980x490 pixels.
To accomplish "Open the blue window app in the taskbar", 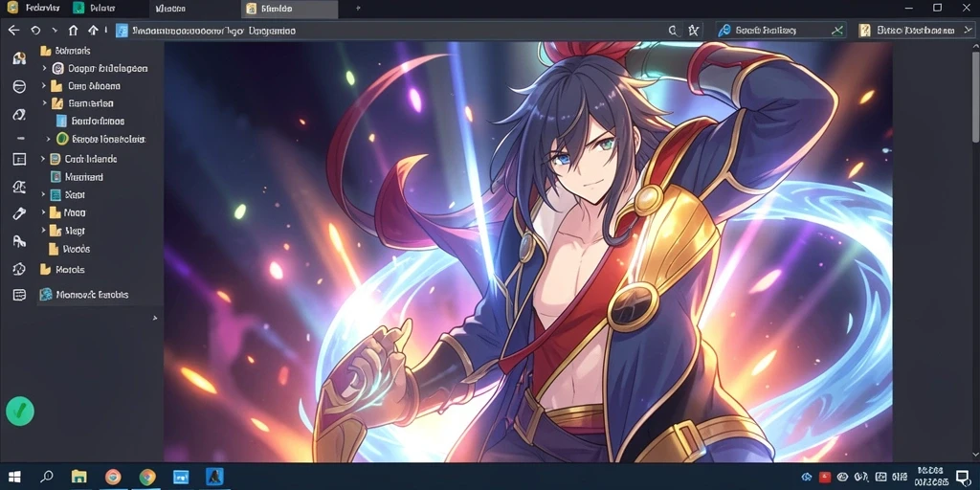I will pyautogui.click(x=181, y=477).
